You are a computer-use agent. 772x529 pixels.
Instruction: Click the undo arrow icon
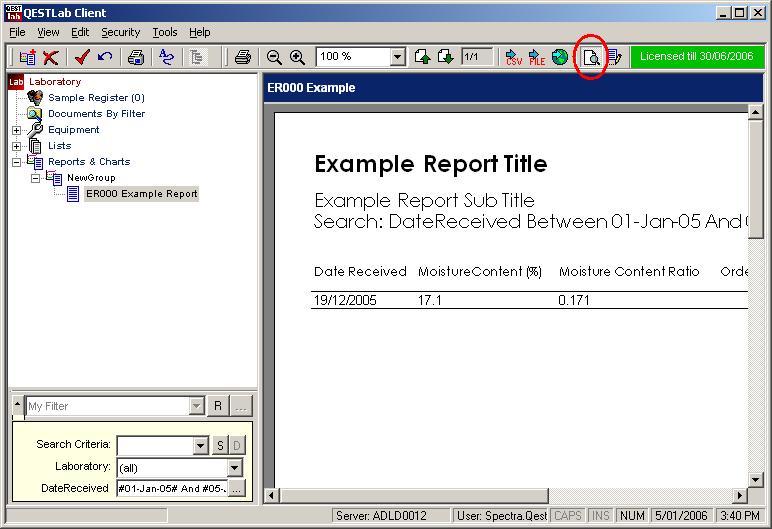(105, 57)
